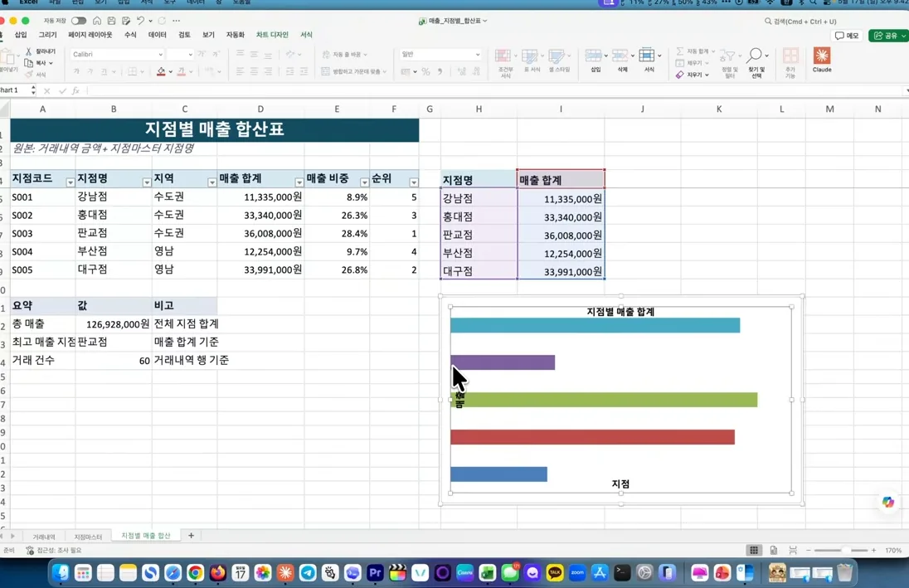The image size is (909, 588).
Task: Open filter dropdown for 지역 column
Action: (211, 182)
